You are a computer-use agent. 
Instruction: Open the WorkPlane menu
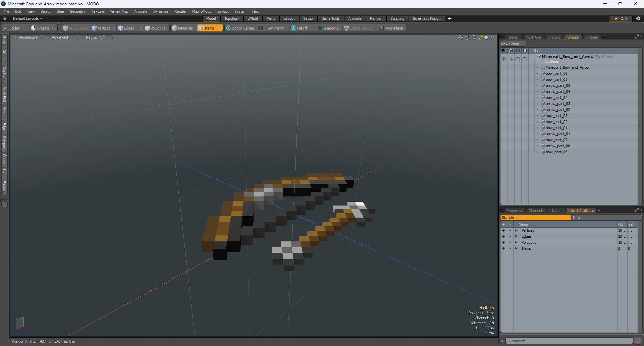[391, 28]
